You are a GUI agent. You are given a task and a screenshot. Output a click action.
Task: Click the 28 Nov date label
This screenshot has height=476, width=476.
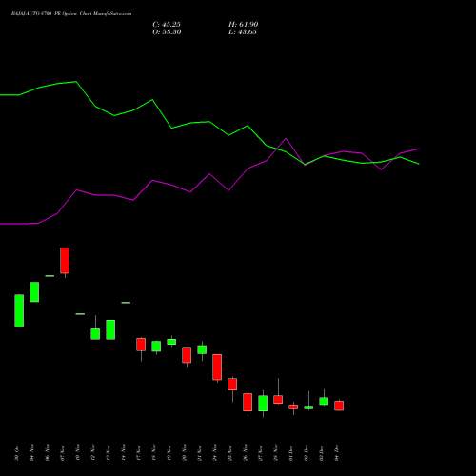[276, 453]
